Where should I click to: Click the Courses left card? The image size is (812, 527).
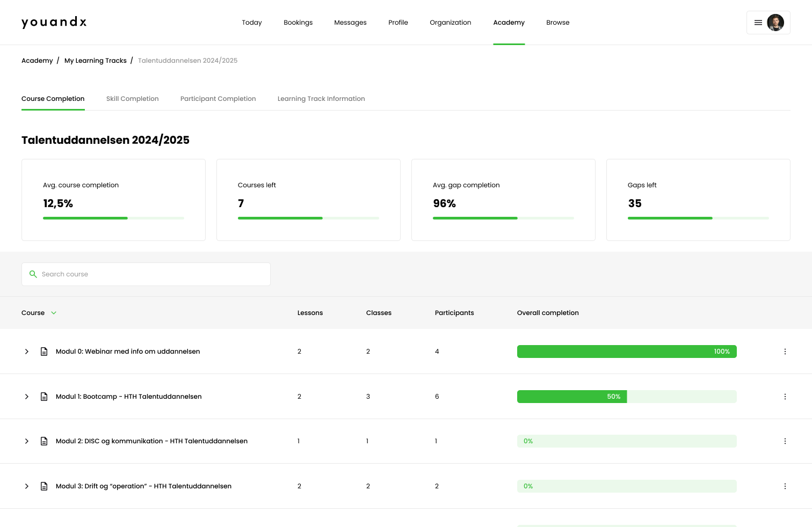click(308, 200)
